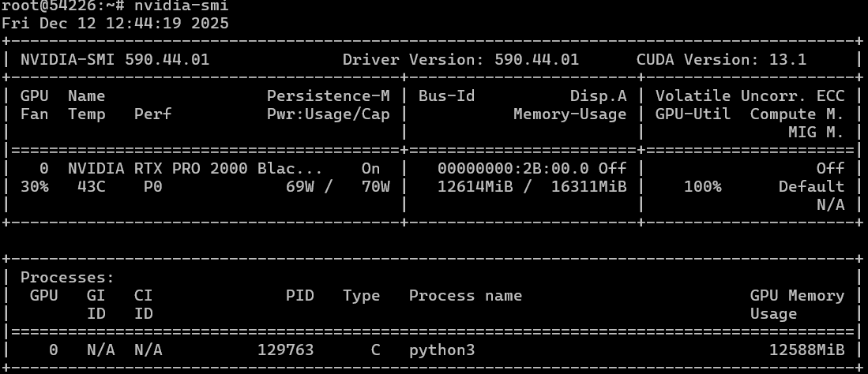Click the 12588MiB process memory usage

(x=806, y=350)
